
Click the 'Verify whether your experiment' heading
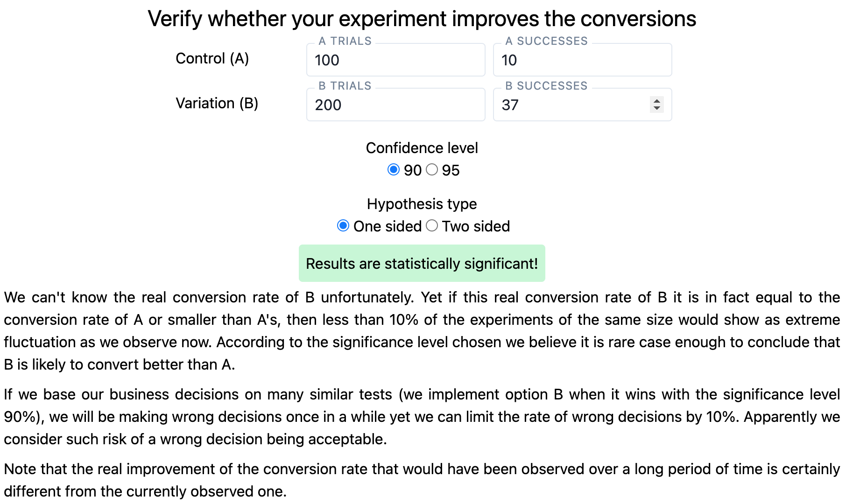click(422, 19)
